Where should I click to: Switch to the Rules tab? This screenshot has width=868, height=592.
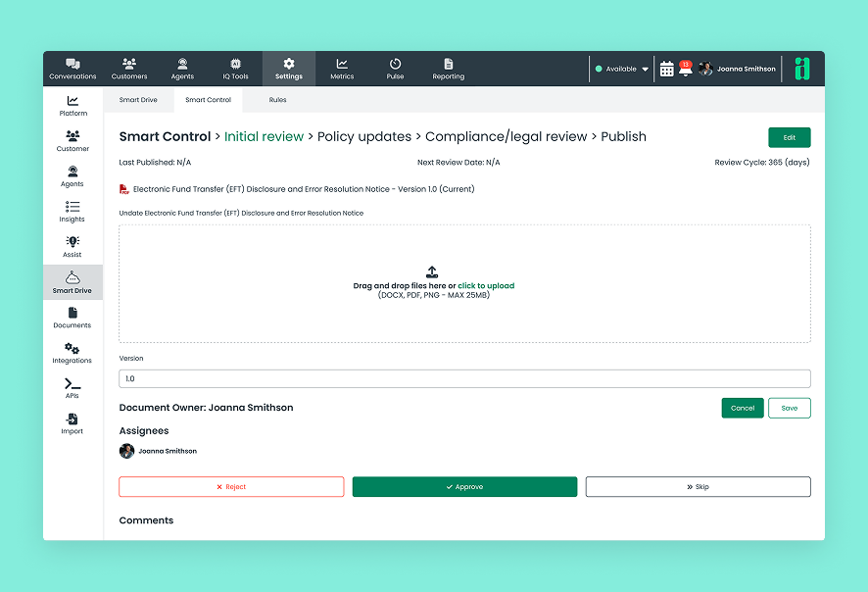point(277,100)
